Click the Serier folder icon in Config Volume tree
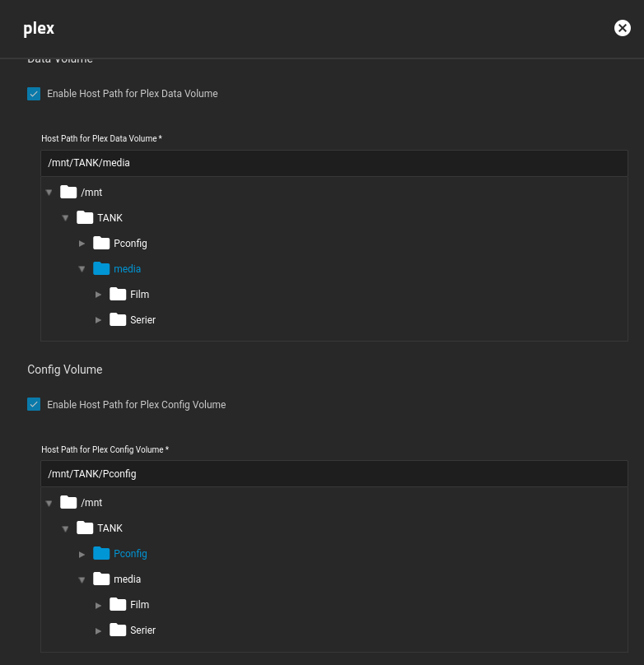The width and height of the screenshot is (644, 665). click(118, 630)
